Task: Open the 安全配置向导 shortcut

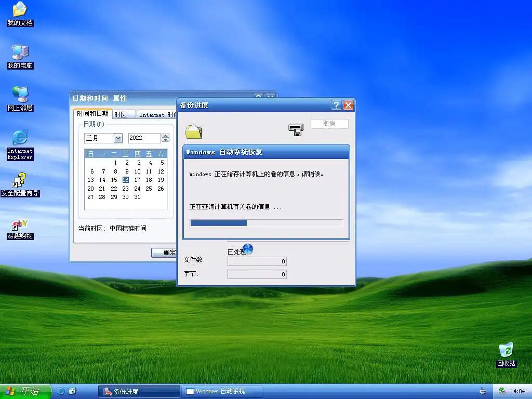Action: [x=20, y=185]
